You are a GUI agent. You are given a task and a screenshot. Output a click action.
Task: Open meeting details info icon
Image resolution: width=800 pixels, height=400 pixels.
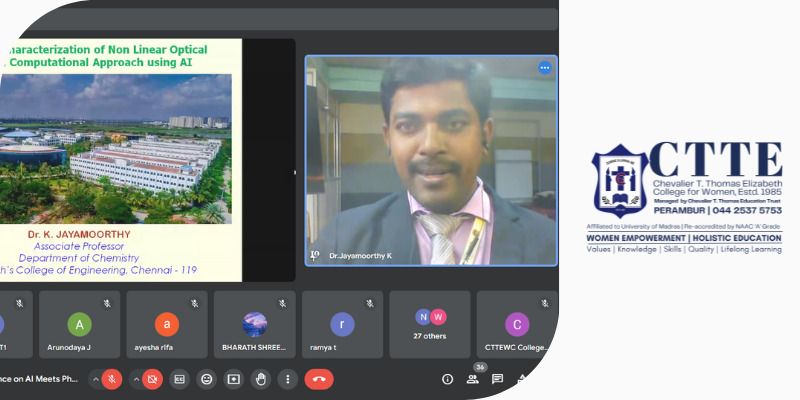click(447, 379)
